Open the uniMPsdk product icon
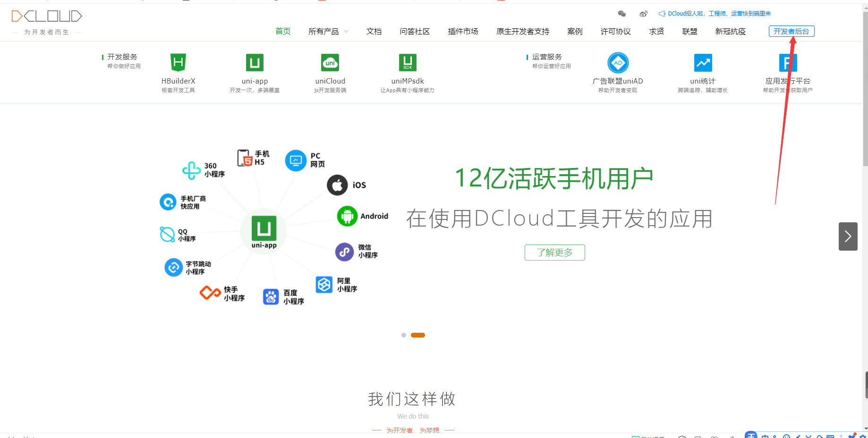Viewport: 868px width, 438px height. (408, 62)
